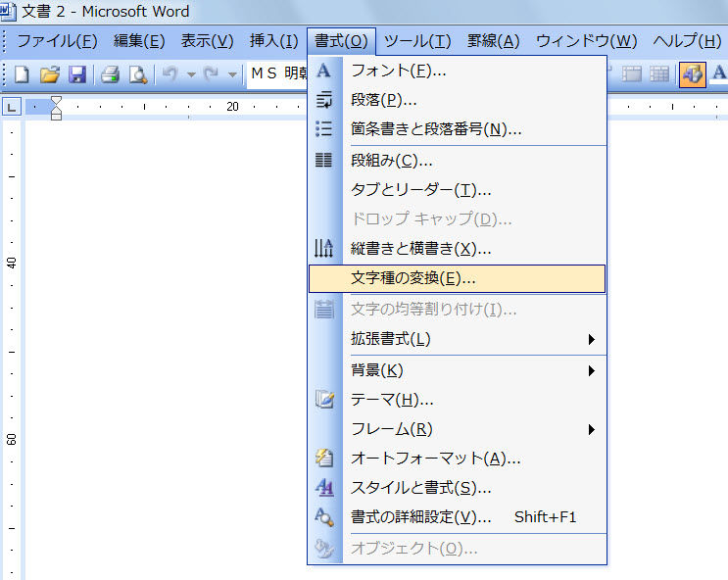Open the Undo history dropdown arrow
This screenshot has height=580, width=728.
pyautogui.click(x=190, y=74)
